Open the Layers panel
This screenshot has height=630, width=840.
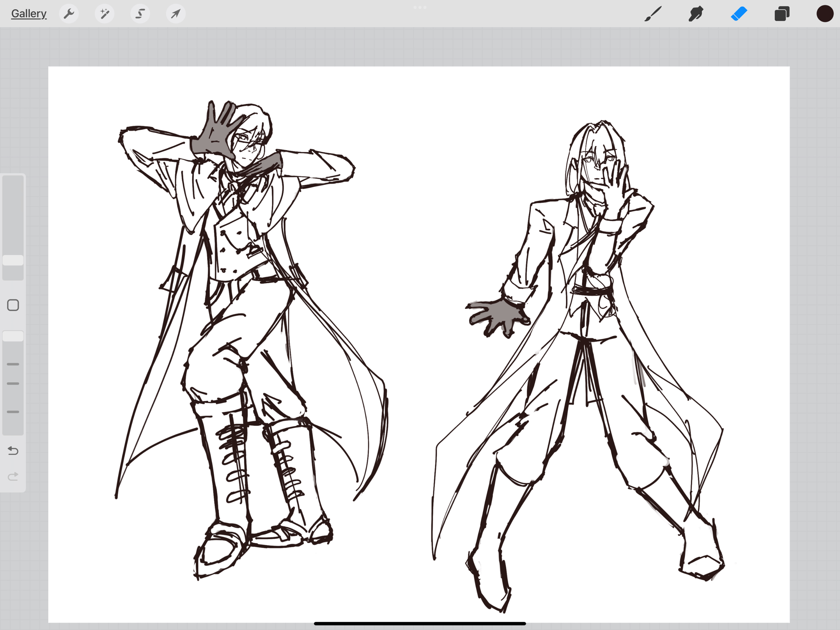(782, 14)
